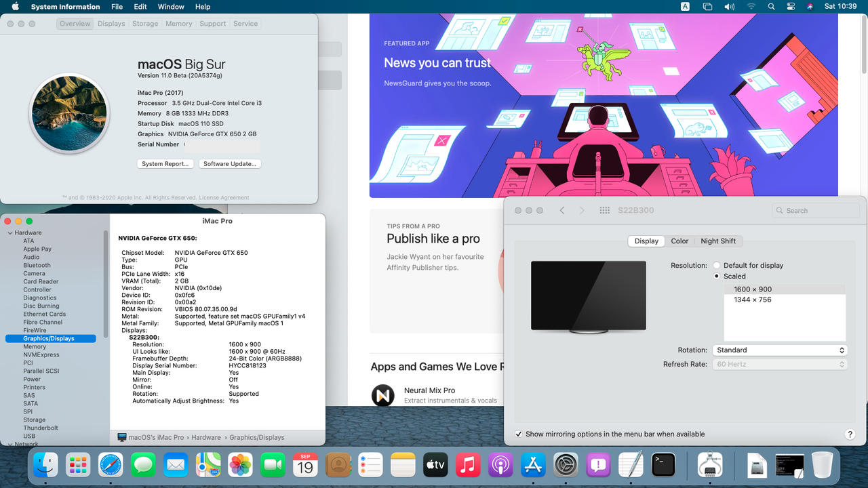Viewport: 868px width, 488px height.
Task: Open Notes from the Dock
Action: 403,465
